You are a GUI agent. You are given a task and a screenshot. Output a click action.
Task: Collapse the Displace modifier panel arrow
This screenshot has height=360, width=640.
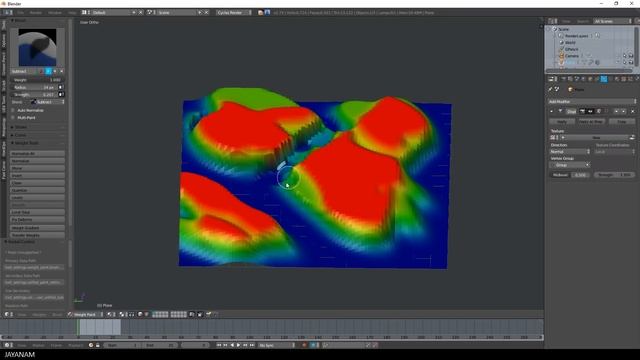point(552,111)
